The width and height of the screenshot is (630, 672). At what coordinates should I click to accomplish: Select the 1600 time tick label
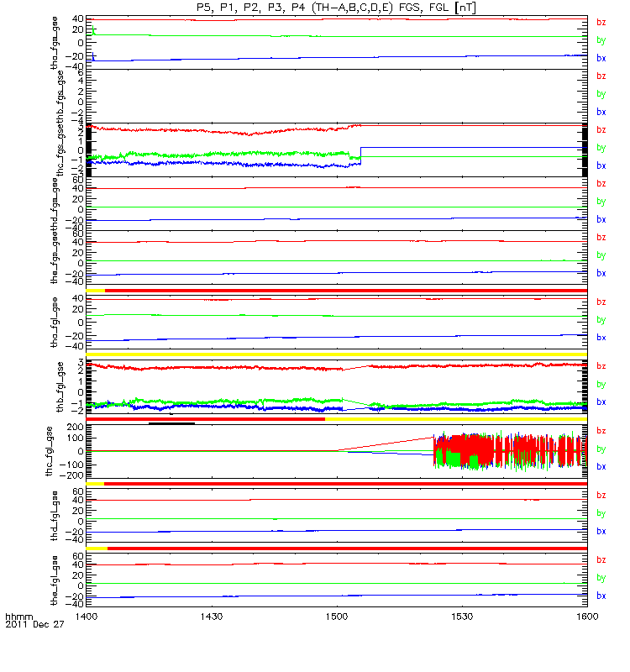click(x=587, y=617)
